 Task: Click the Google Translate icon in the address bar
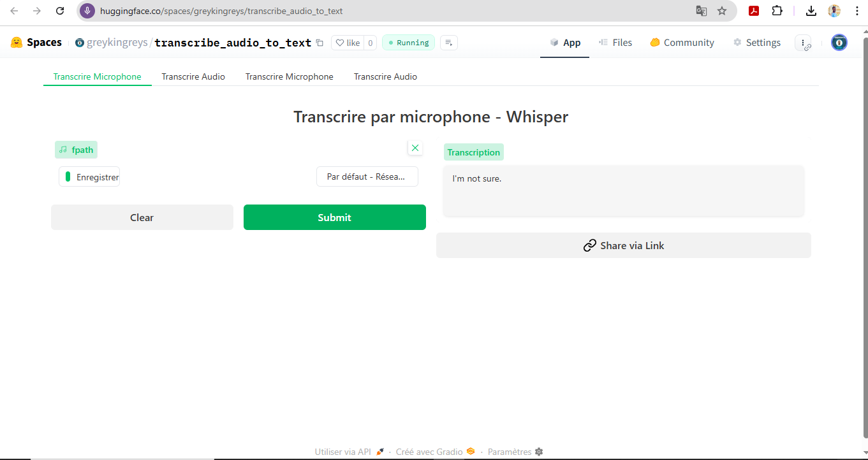(702, 11)
